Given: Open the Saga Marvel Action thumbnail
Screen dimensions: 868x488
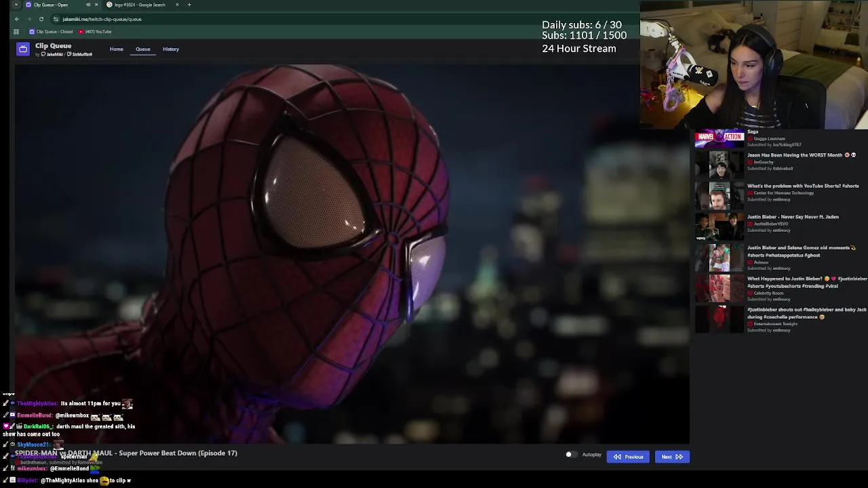Looking at the screenshot, I should 719,138.
